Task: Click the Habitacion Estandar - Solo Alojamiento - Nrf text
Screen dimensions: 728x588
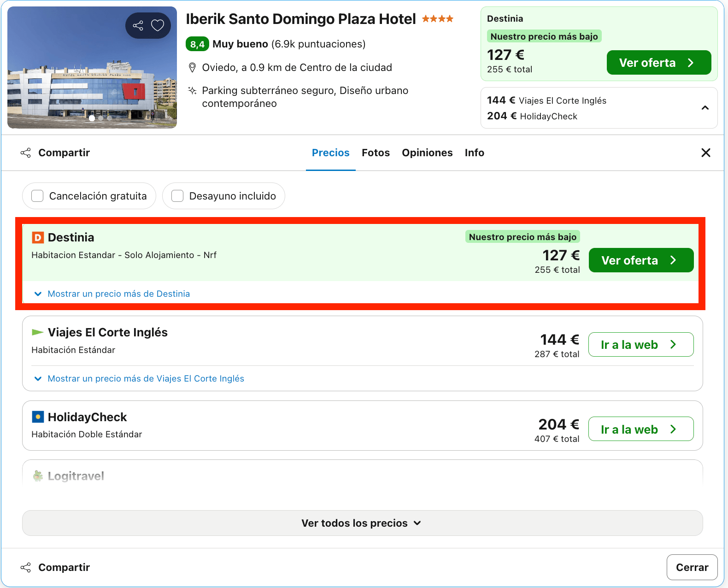Action: click(124, 255)
